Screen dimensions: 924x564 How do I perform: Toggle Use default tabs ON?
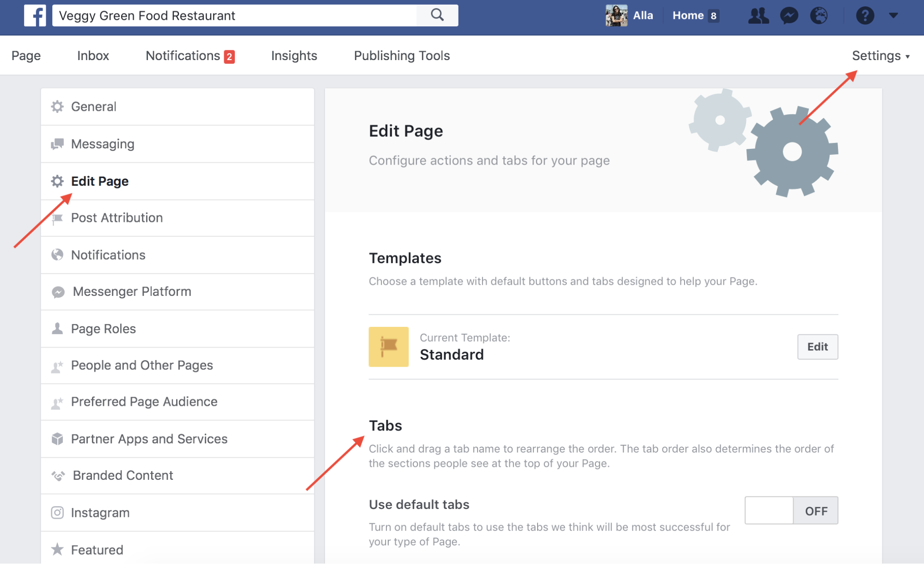click(789, 509)
